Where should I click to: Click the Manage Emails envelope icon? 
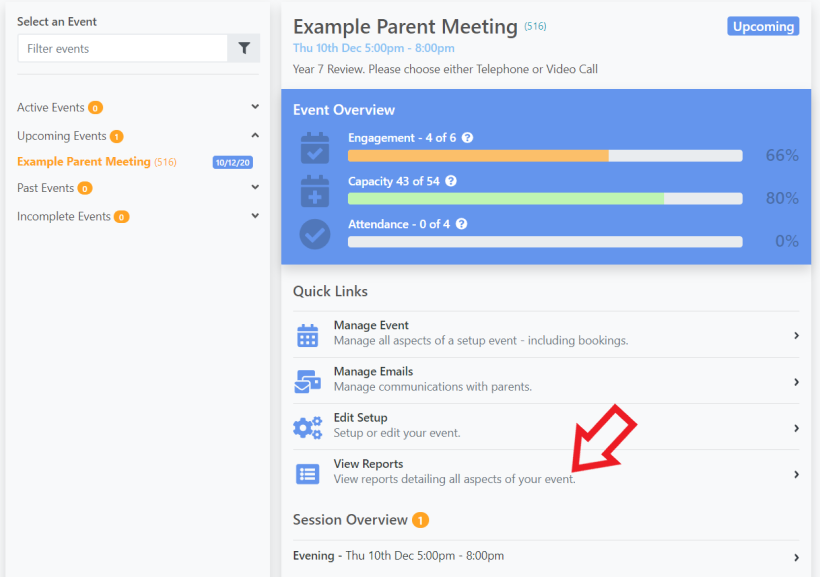point(308,381)
